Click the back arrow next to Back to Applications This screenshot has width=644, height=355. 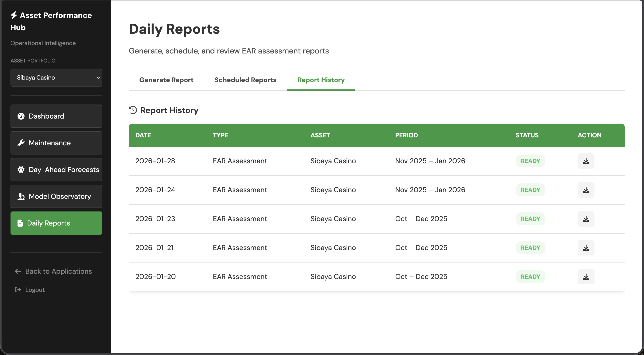(18, 271)
